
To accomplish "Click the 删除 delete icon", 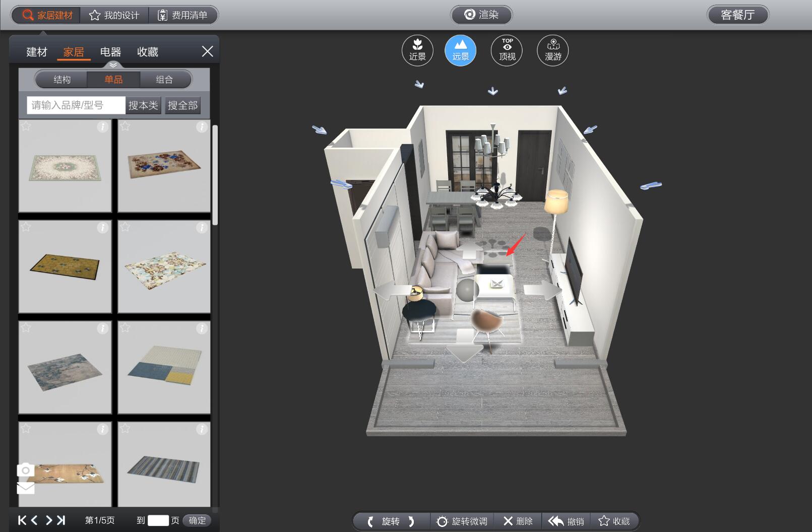I will [518, 521].
